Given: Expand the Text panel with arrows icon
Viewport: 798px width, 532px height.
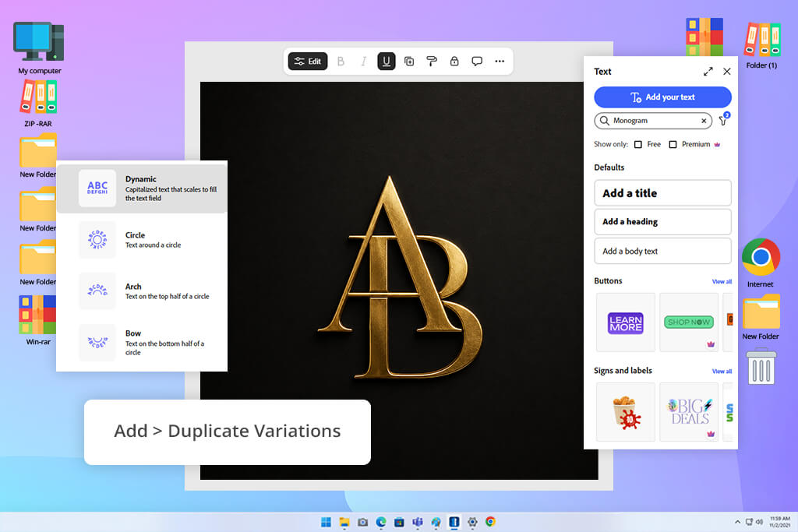Looking at the screenshot, I should tap(708, 72).
